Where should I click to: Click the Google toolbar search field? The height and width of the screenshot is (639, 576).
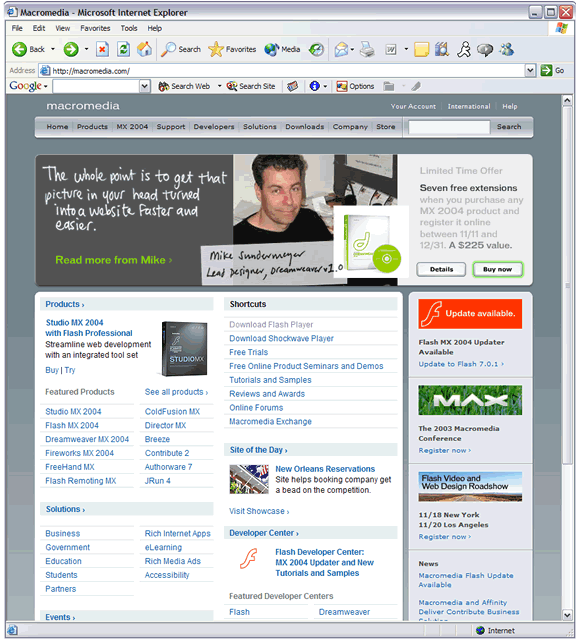coord(96,86)
